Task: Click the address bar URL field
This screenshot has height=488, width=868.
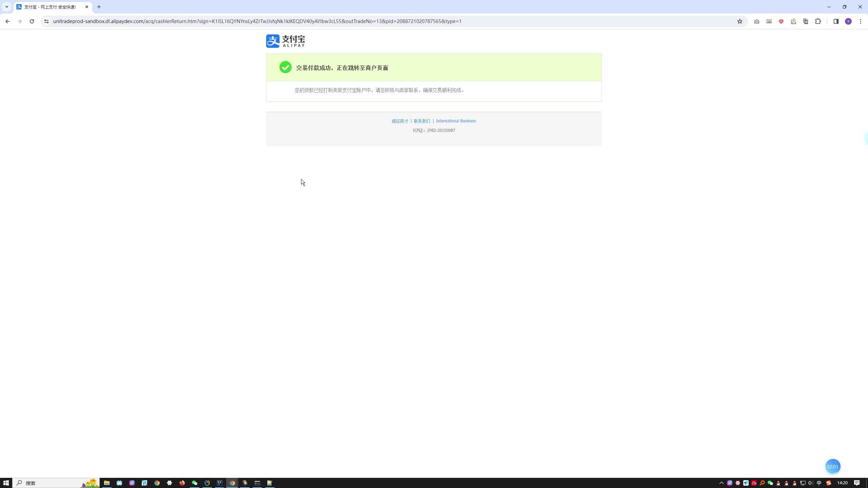Action: coord(393,21)
